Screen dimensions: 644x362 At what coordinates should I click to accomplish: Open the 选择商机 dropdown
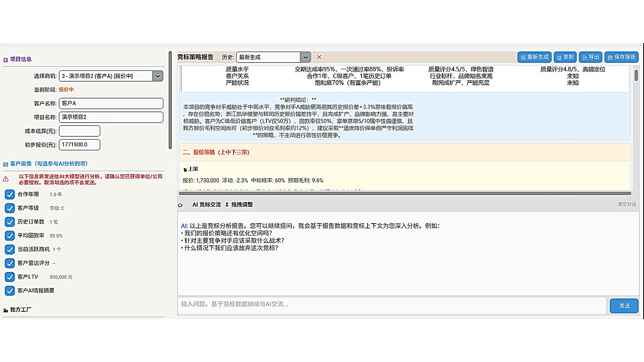(x=111, y=76)
